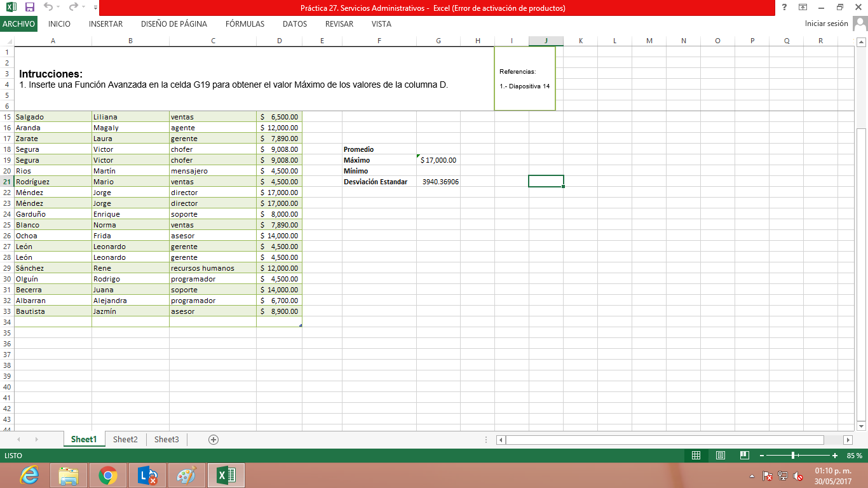The height and width of the screenshot is (488, 868).
Task: Open Internet Explorer from the taskbar
Action: click(x=30, y=475)
